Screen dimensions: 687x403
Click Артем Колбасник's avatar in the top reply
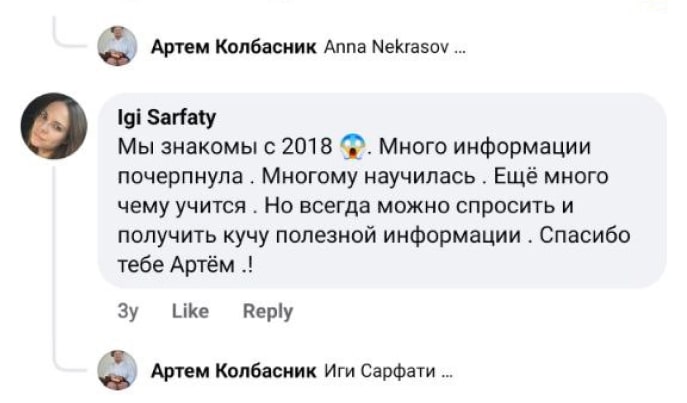click(117, 45)
